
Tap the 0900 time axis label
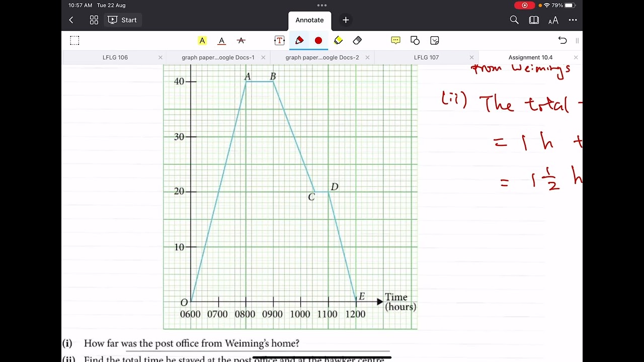272,314
